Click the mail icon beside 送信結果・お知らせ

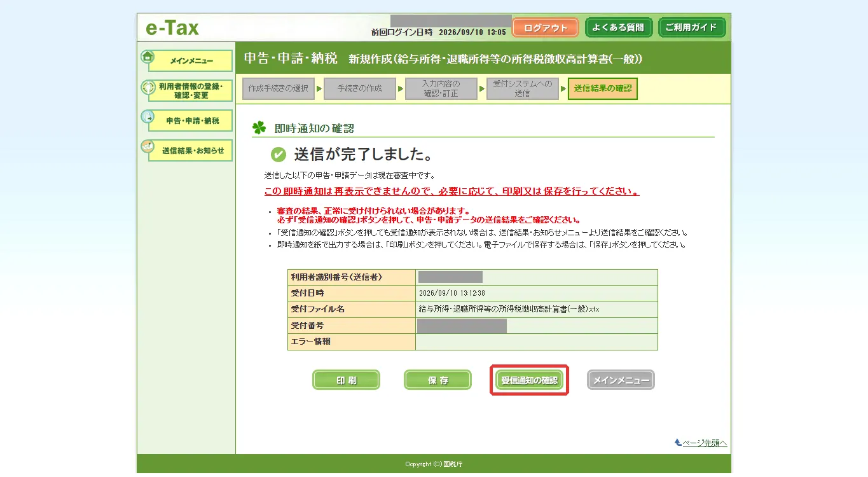pyautogui.click(x=148, y=147)
